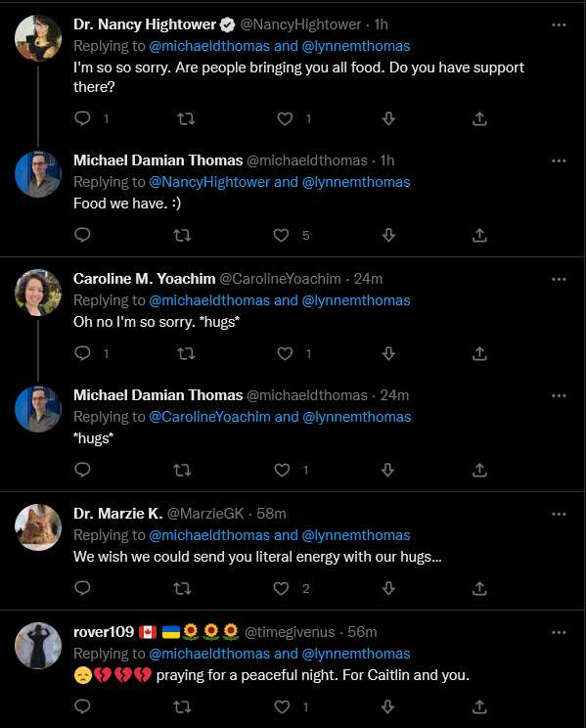Reply to Michael's '*hugs*' tweet
Image resolution: width=586 pixels, height=728 pixels.
click(x=82, y=470)
